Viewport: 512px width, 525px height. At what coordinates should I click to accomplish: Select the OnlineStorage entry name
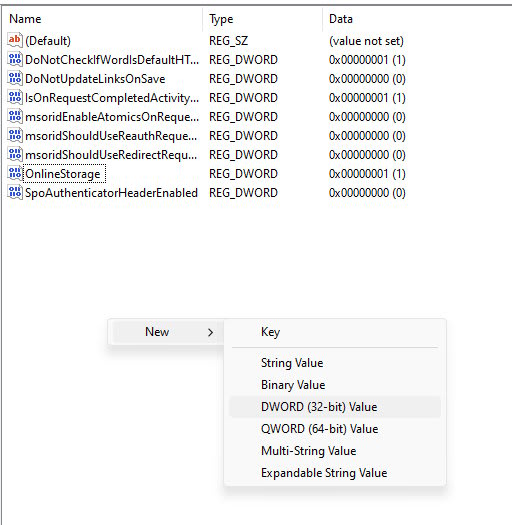pos(63,174)
